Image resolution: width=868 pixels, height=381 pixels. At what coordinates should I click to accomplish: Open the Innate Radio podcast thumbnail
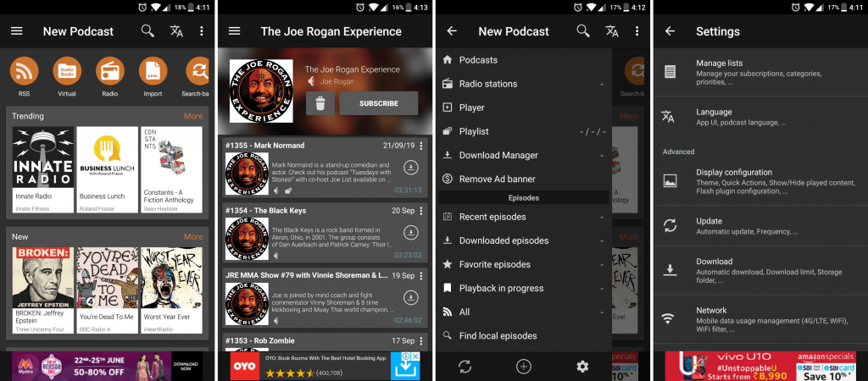click(43, 157)
